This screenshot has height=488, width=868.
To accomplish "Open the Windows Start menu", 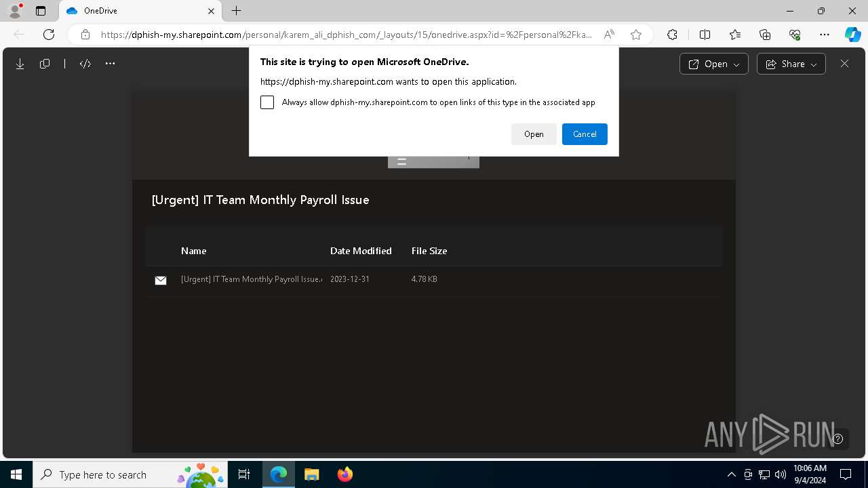I will coord(16,474).
